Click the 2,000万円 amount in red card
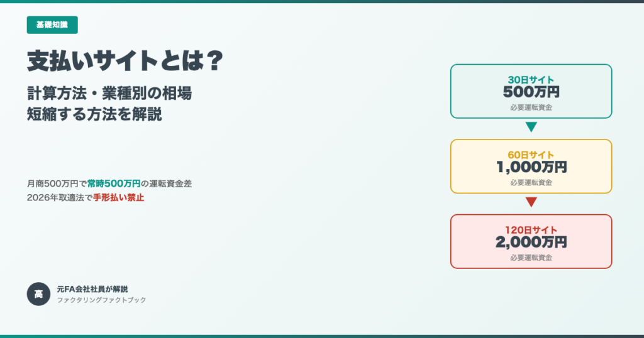644x338 pixels. (531, 242)
